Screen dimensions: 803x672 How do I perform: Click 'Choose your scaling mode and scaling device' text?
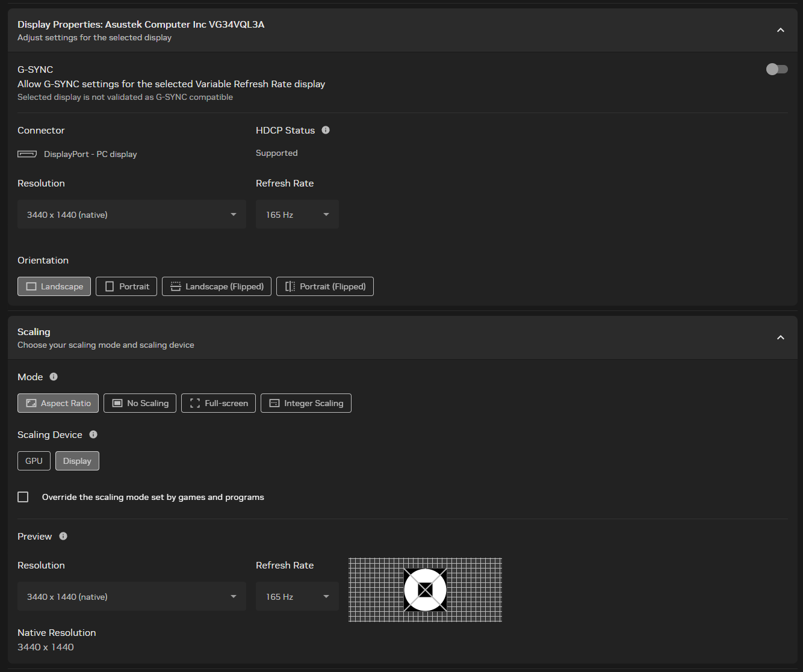point(106,345)
